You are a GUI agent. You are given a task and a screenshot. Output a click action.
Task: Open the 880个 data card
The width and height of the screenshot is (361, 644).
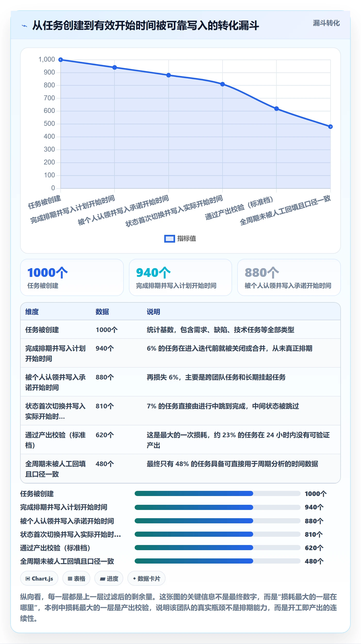289,277
